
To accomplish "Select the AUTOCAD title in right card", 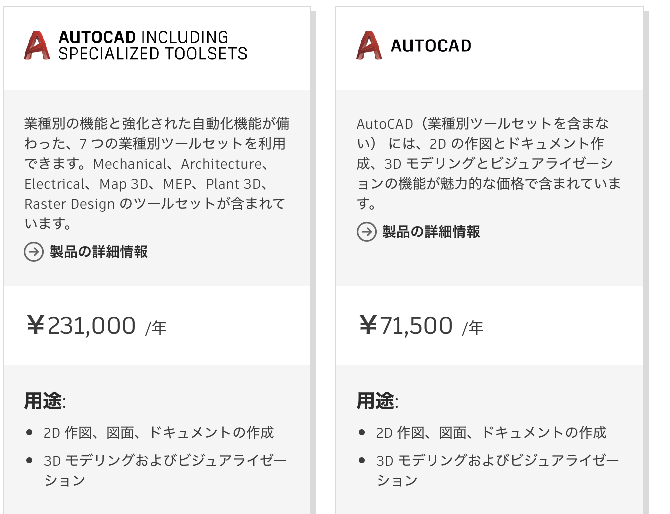I will (431, 46).
